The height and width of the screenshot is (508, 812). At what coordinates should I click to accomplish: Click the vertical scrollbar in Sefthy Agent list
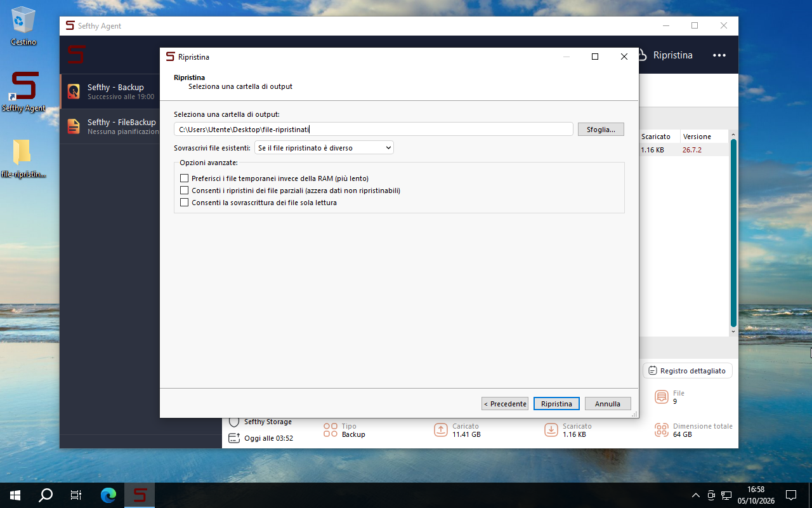733,233
